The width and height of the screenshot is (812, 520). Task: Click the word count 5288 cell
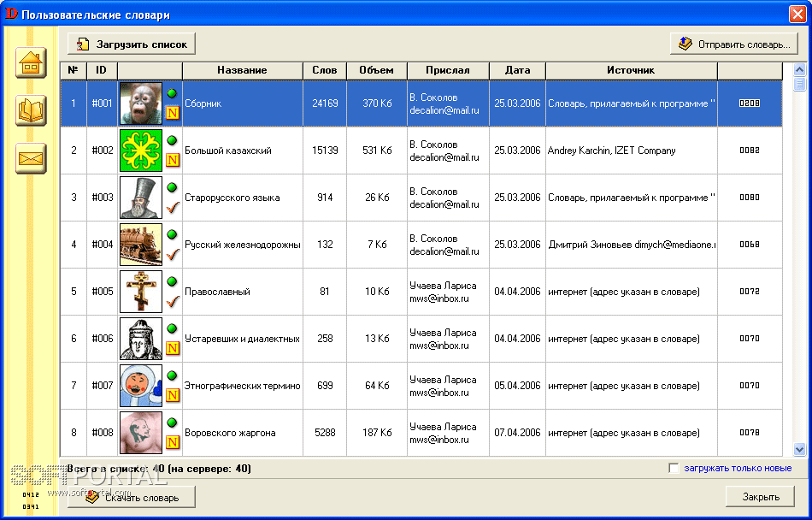click(x=325, y=433)
